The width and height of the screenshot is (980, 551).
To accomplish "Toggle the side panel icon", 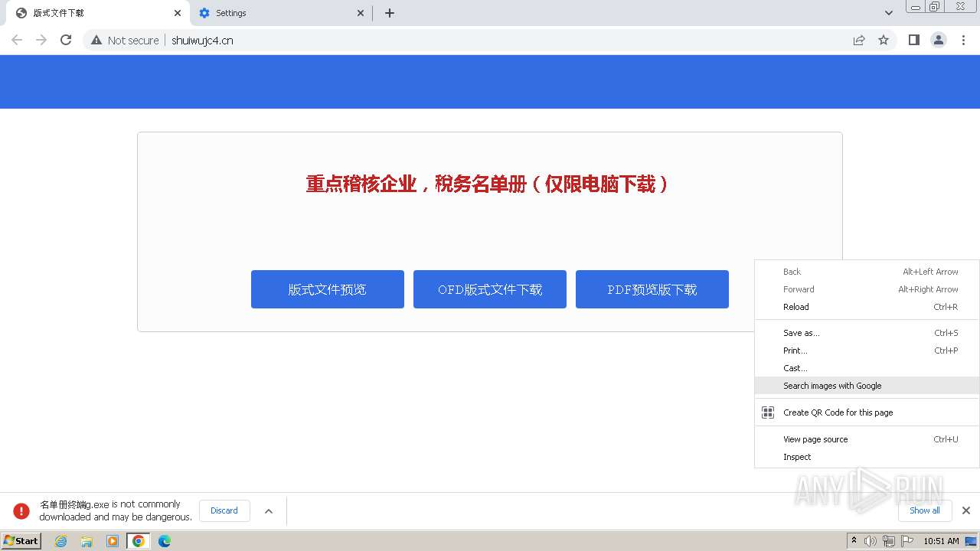I will tap(914, 40).
